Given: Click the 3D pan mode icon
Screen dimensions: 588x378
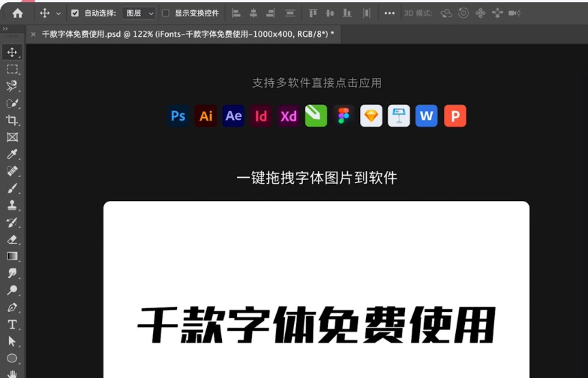Looking at the screenshot, I should [x=480, y=14].
